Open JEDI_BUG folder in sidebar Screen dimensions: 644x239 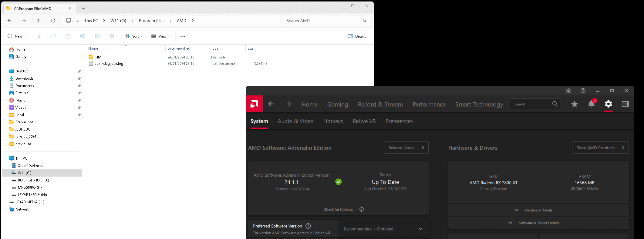(x=23, y=129)
